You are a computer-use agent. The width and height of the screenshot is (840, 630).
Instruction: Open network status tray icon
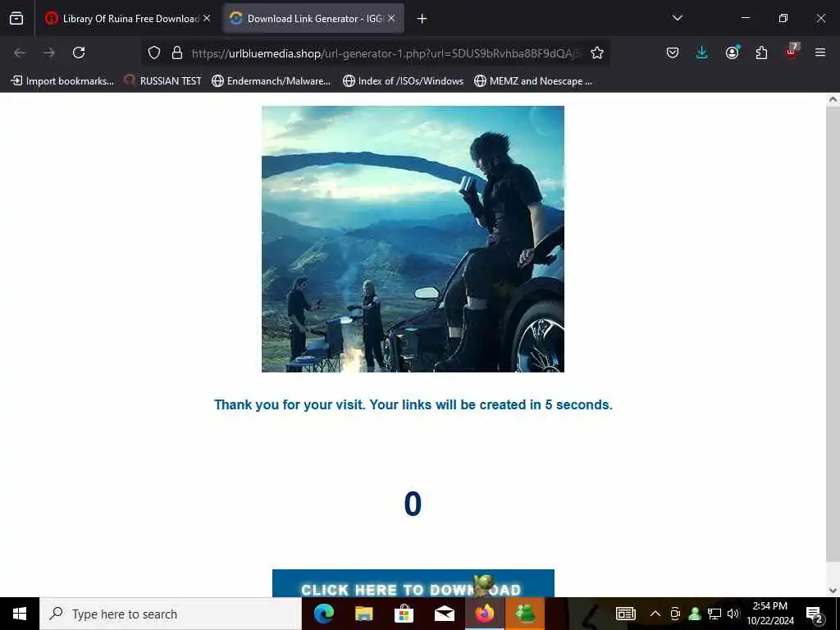[x=714, y=614]
